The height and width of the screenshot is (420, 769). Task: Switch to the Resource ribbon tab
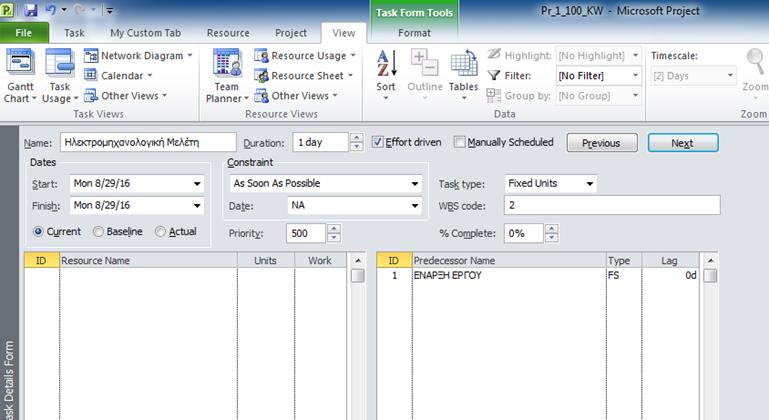click(228, 33)
